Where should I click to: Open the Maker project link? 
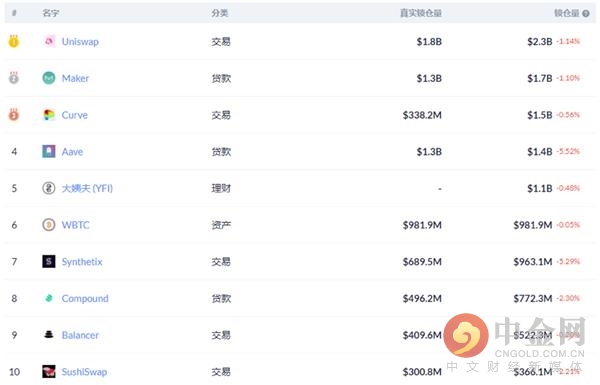coord(75,78)
